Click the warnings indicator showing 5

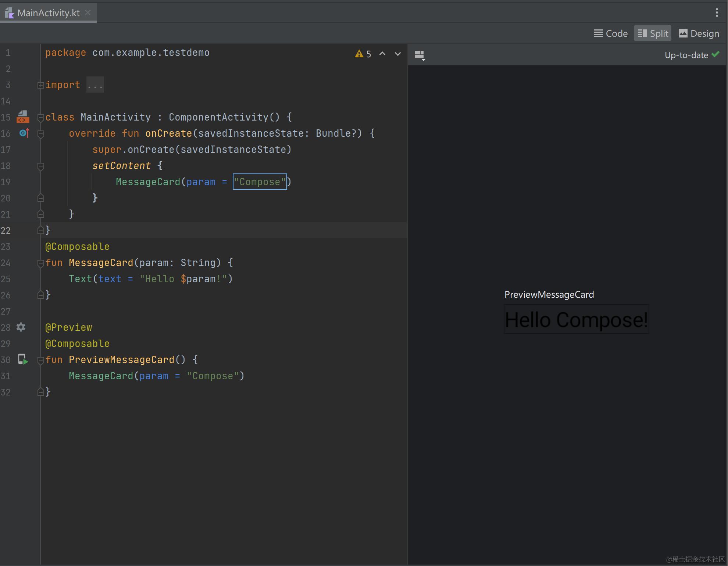[363, 54]
